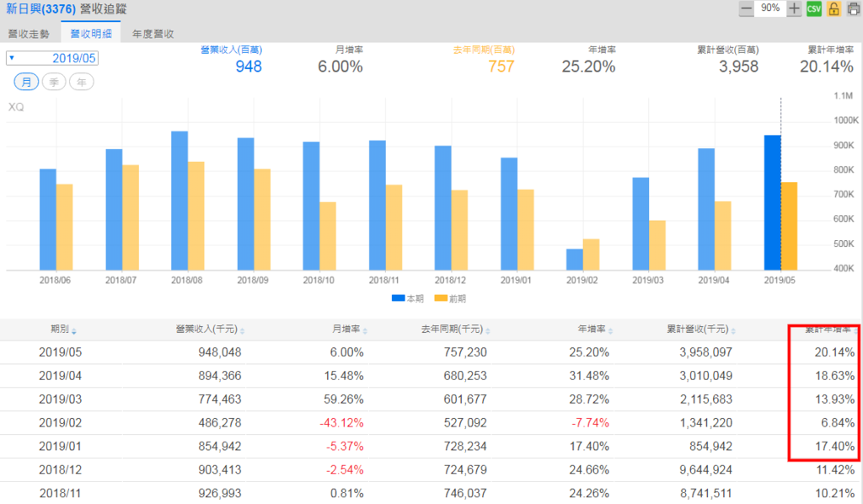Select the 2019/03 table row period
Viewport: 863px width, 504px height.
point(60,399)
